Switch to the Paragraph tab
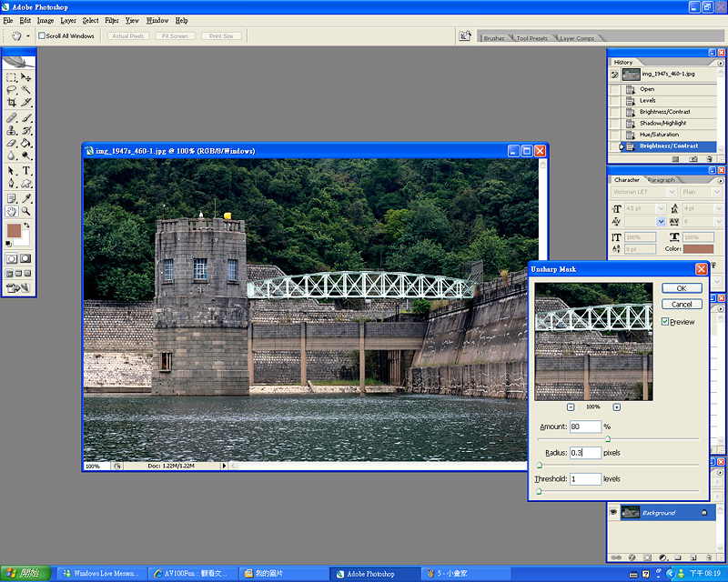This screenshot has height=582, width=728. click(662, 180)
